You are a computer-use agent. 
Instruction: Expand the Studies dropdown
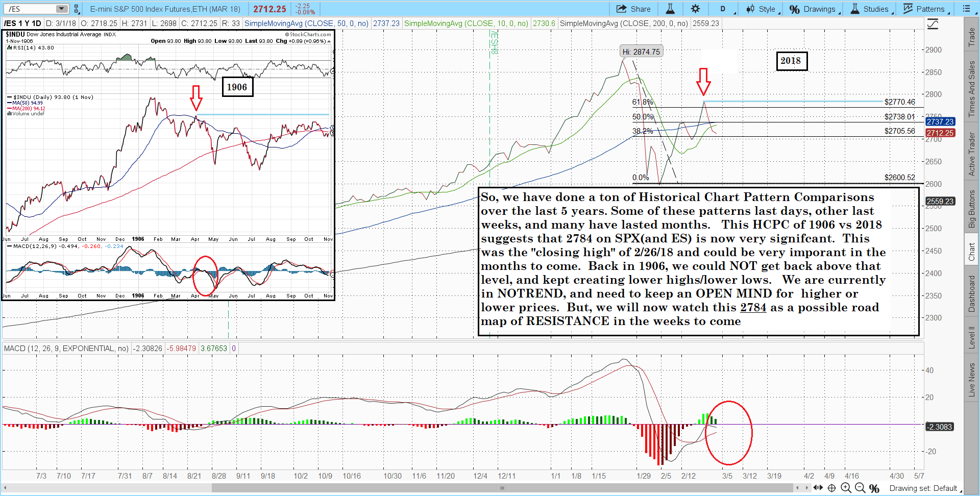[x=870, y=9]
